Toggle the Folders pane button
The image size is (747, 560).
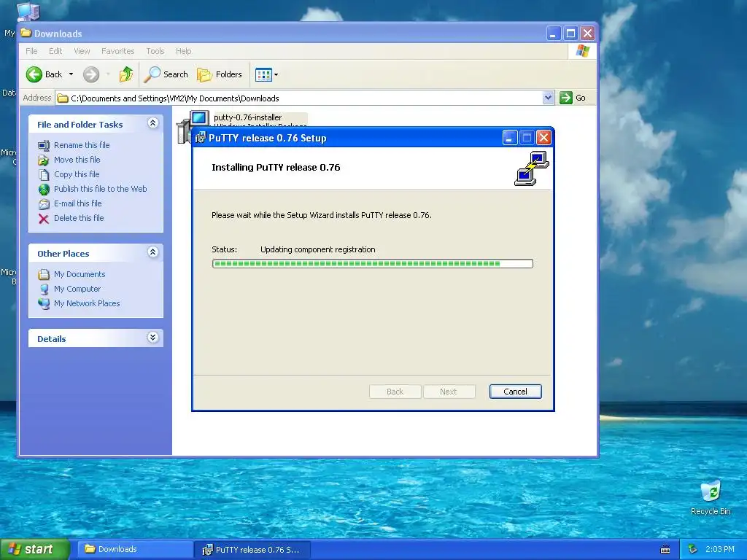(220, 74)
